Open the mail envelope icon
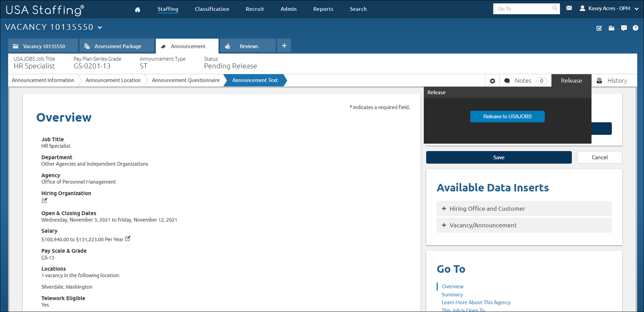Image resolution: width=644 pixels, height=312 pixels. coord(569,8)
